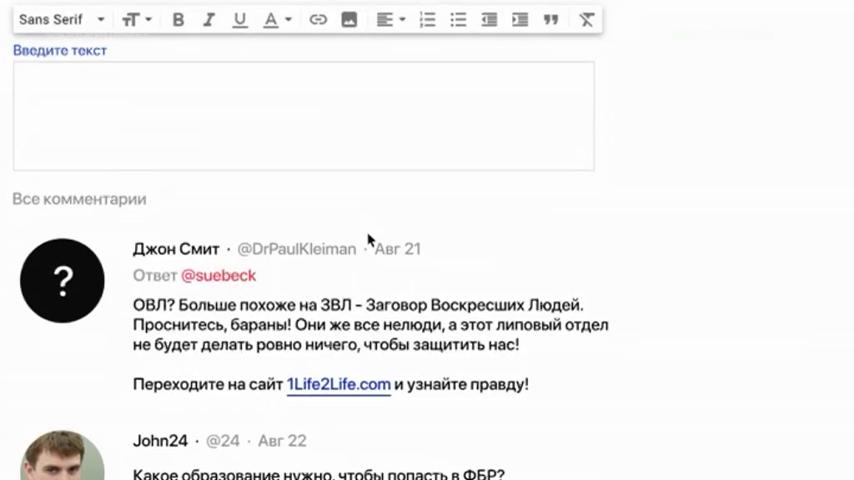
Task: Toggle italic formatting in toolbar
Action: (209, 20)
